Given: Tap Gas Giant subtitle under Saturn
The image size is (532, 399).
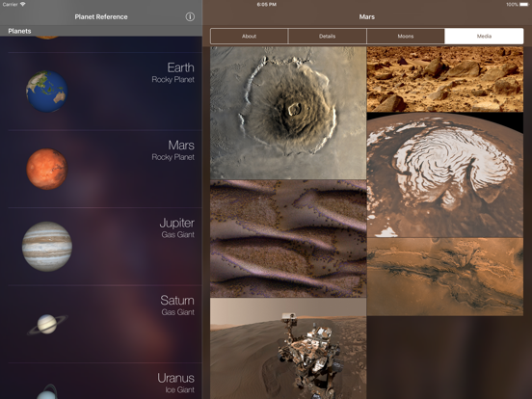Looking at the screenshot, I should coord(177,312).
